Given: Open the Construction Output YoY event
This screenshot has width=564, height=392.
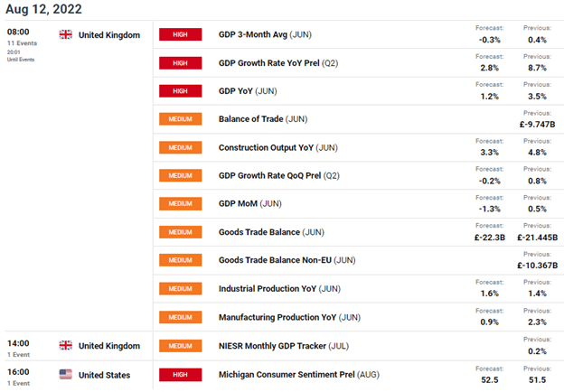Looking at the screenshot, I should (x=277, y=147).
